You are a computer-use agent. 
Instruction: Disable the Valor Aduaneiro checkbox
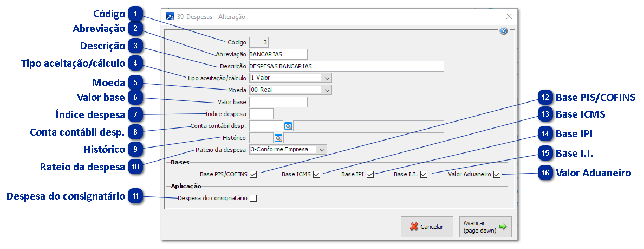point(497,175)
